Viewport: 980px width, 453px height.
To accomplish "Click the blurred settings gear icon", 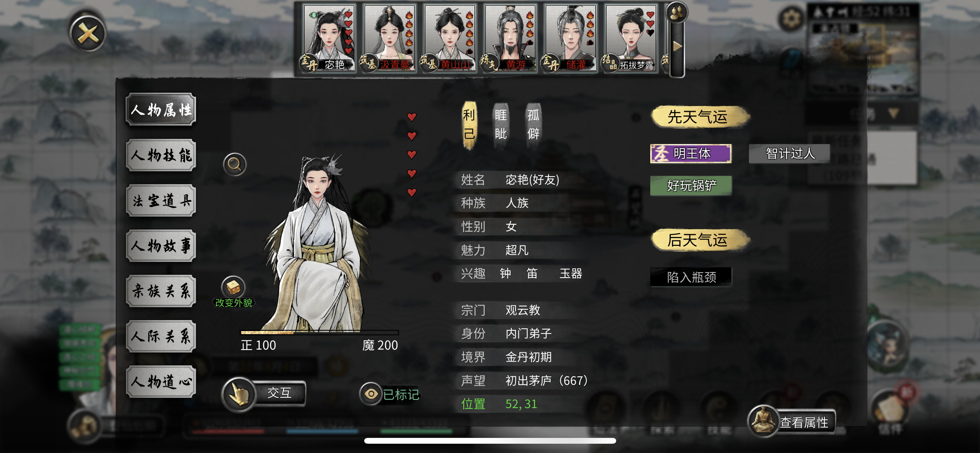I will tap(792, 18).
